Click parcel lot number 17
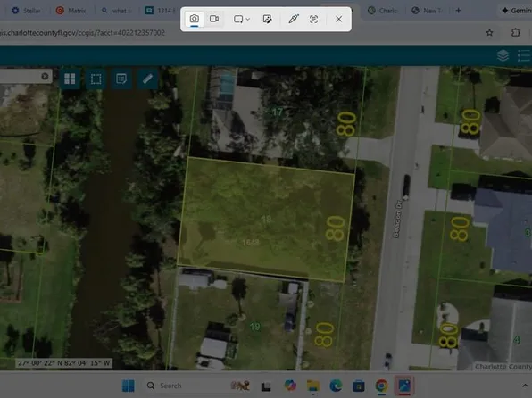532x398 pixels. pyautogui.click(x=278, y=112)
